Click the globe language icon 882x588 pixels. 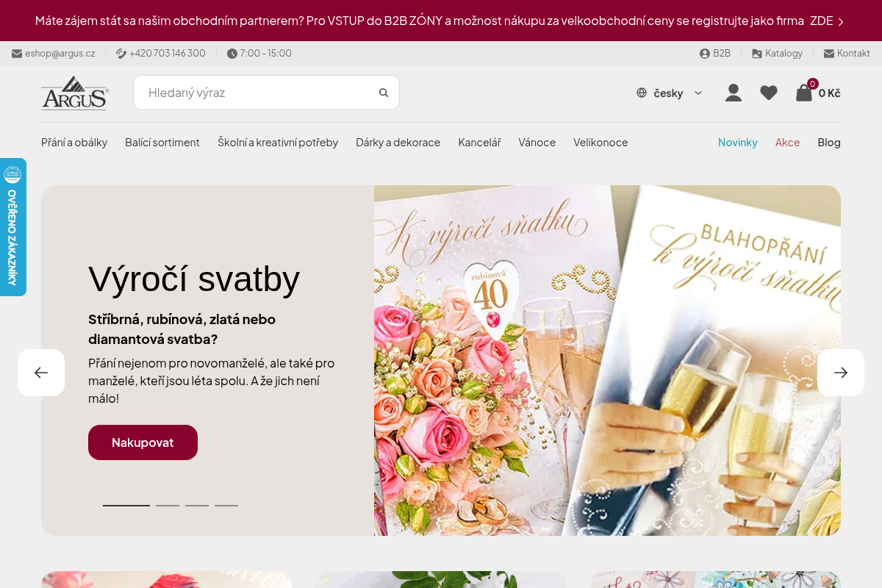642,93
